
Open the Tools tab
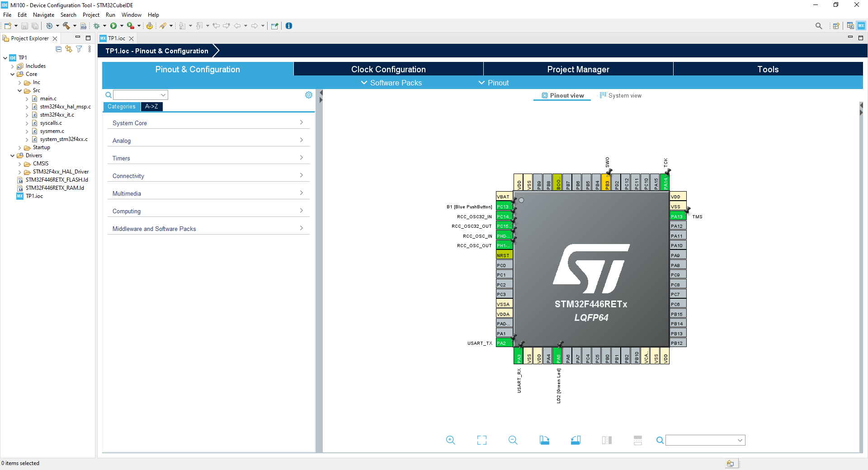pyautogui.click(x=768, y=69)
